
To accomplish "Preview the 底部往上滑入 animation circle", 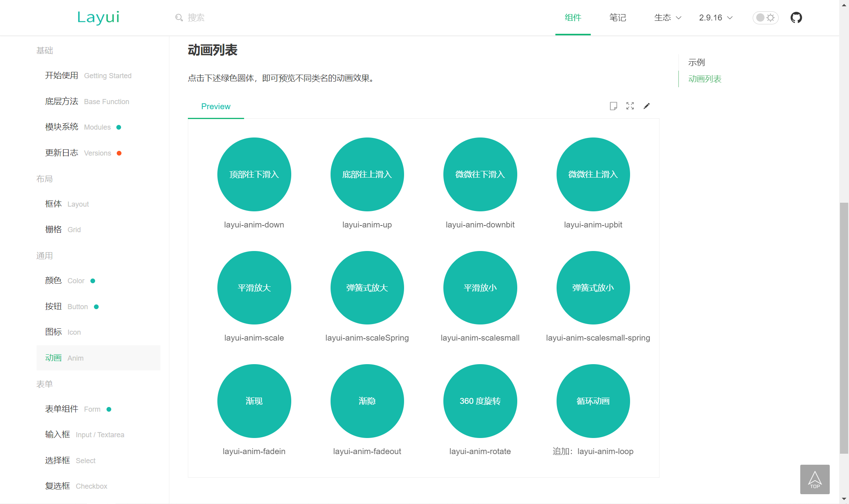I will click(x=367, y=174).
